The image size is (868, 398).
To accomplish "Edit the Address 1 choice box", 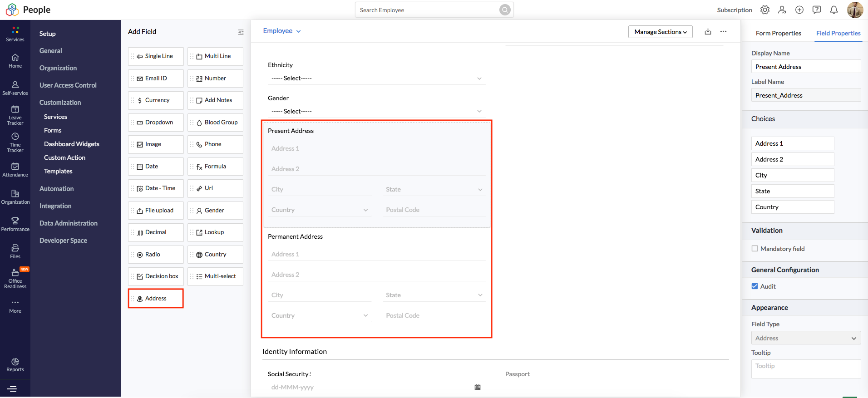I will [793, 143].
